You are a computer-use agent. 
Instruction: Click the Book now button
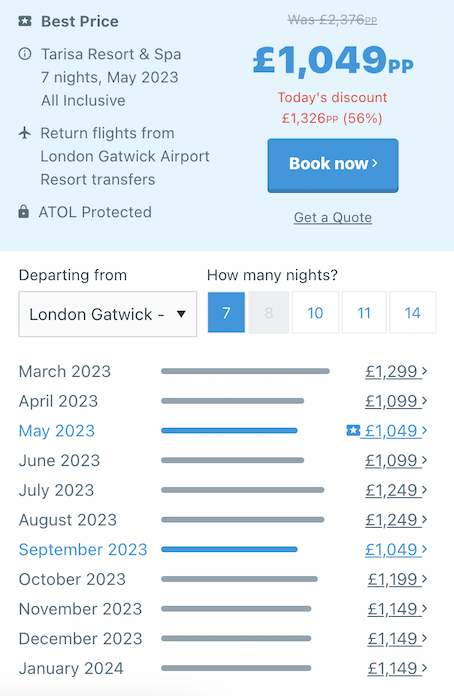tap(333, 165)
